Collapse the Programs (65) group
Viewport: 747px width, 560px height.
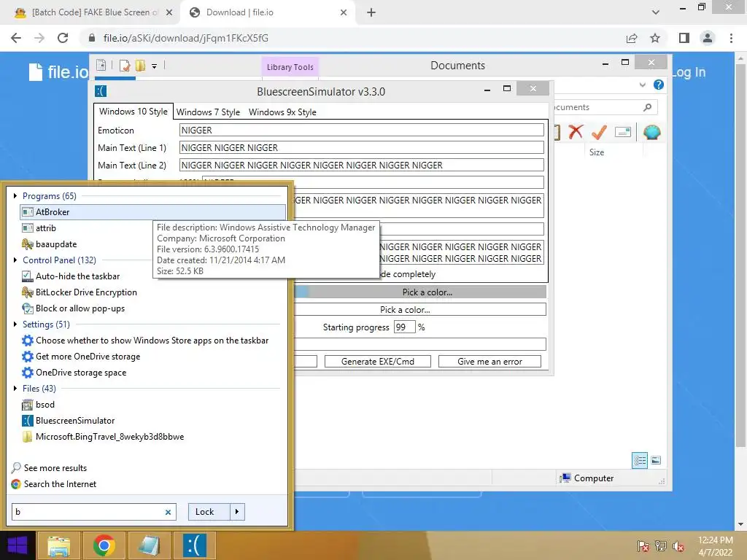tap(15, 195)
